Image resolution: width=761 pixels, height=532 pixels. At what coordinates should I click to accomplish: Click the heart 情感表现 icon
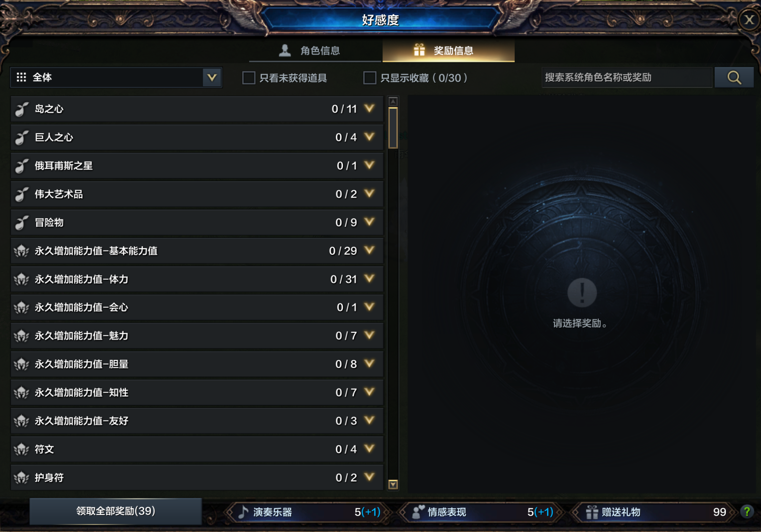[x=418, y=512]
